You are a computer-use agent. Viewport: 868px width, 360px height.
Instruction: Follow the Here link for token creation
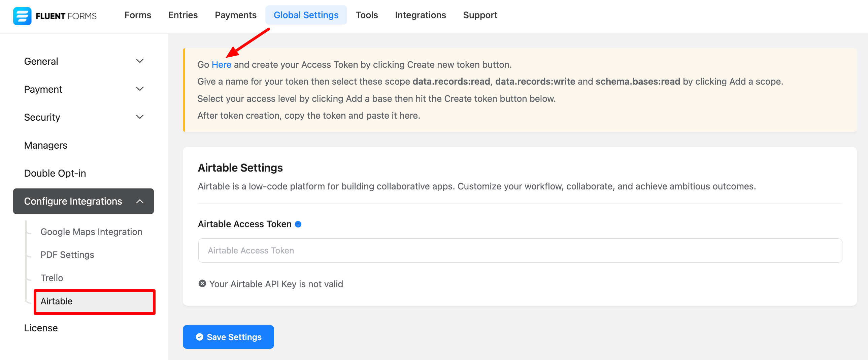click(x=222, y=64)
